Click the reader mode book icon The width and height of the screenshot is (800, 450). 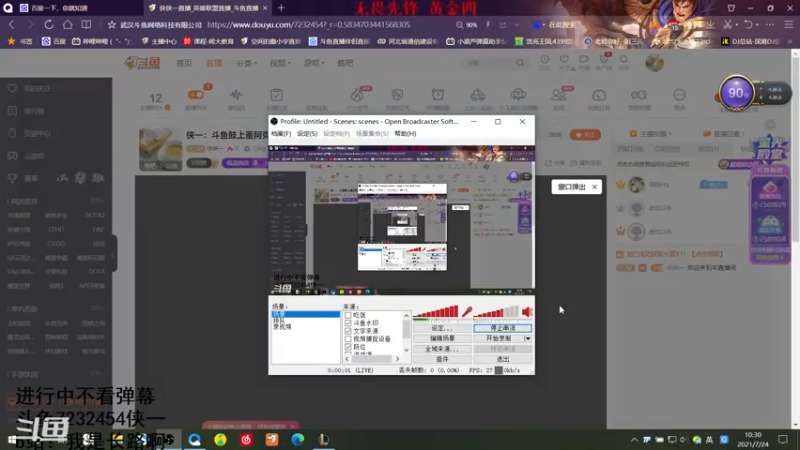[86, 24]
